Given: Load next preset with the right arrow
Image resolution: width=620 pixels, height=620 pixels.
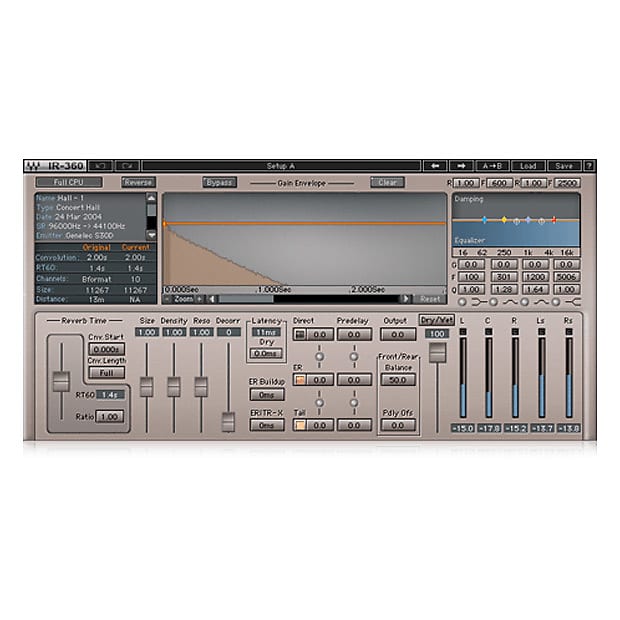Looking at the screenshot, I should 461,166.
